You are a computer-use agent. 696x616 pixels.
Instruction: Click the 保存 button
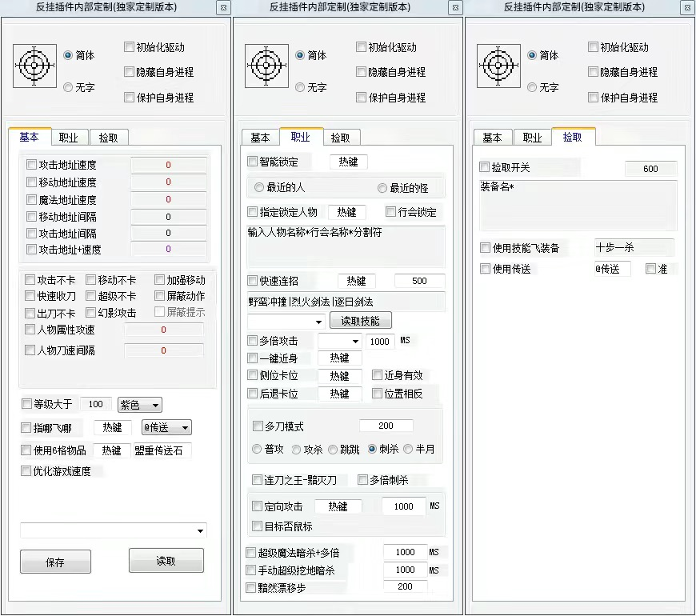click(55, 562)
